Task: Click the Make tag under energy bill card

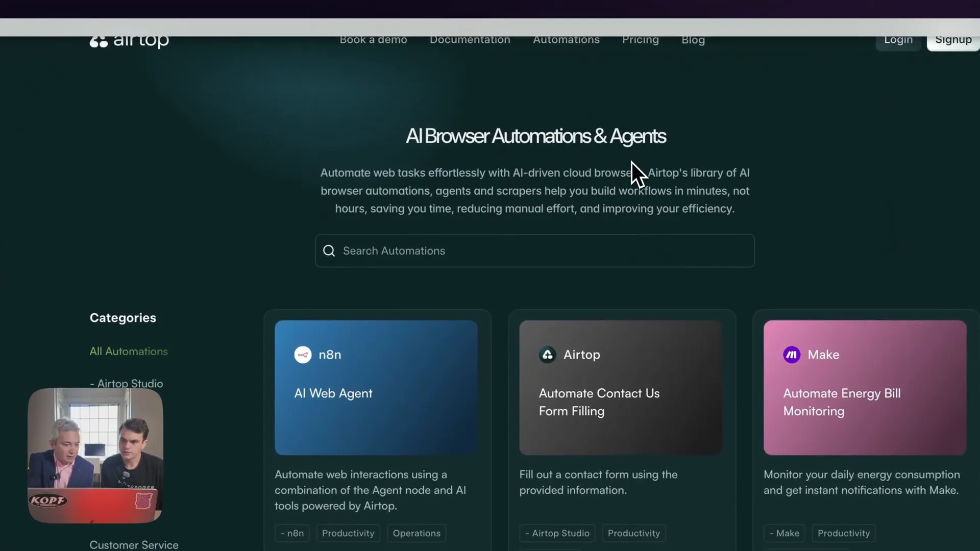Action: (785, 533)
